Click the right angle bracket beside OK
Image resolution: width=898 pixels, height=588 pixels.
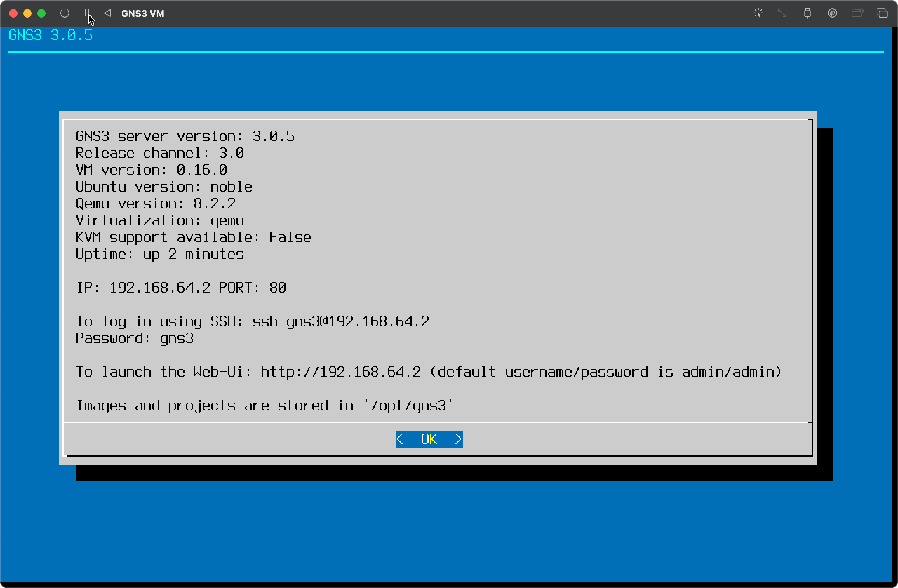click(458, 439)
